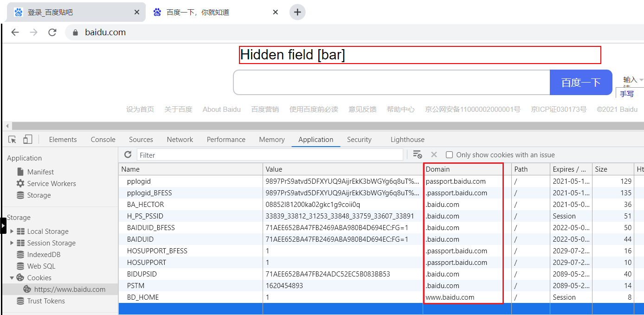Click the 手写 option
The height and width of the screenshot is (315, 644).
[x=627, y=94]
